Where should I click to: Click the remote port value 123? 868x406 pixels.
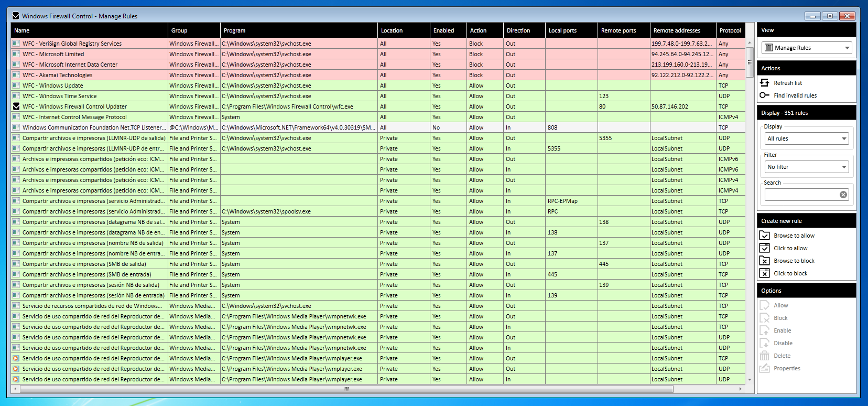tap(604, 96)
